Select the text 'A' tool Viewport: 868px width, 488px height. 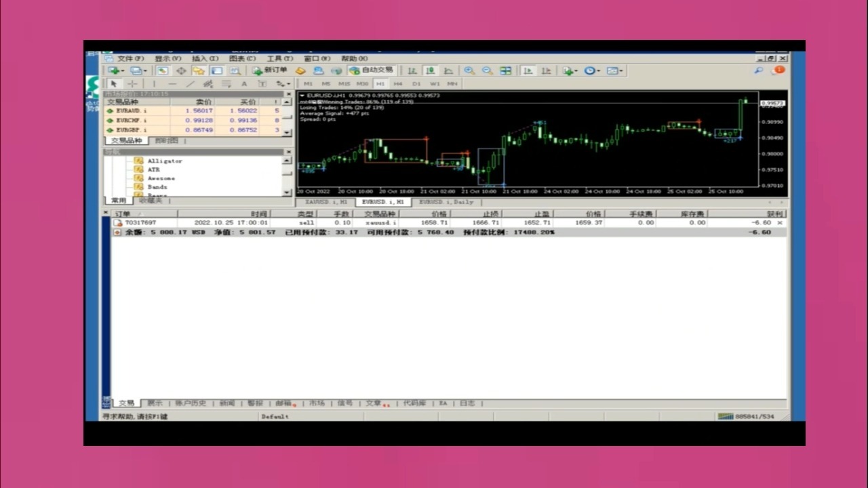pyautogui.click(x=244, y=84)
